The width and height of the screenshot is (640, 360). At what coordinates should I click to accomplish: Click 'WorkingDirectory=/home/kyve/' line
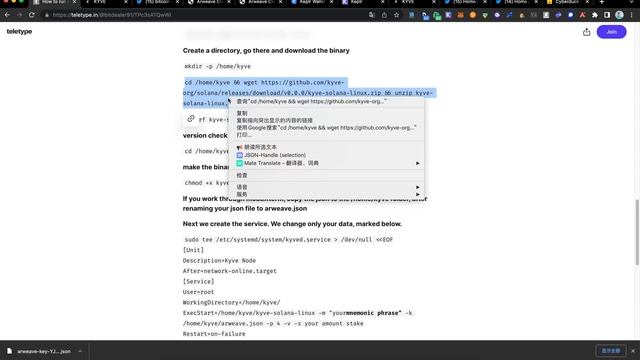(231, 302)
